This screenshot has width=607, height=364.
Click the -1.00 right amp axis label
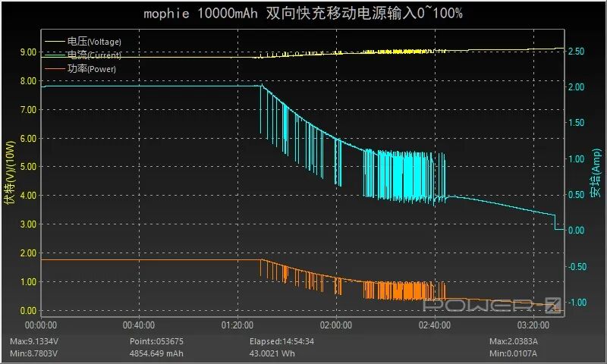(x=577, y=302)
